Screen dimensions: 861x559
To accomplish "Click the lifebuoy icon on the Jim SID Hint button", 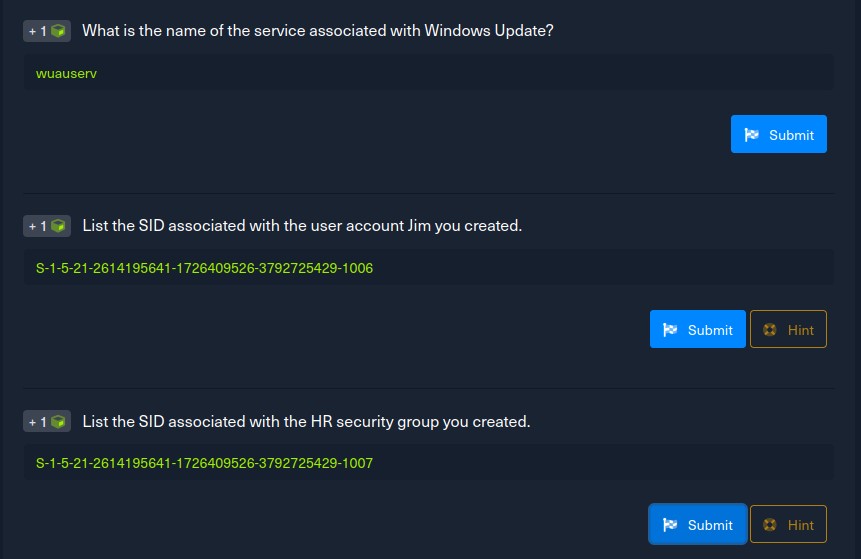I will [770, 329].
